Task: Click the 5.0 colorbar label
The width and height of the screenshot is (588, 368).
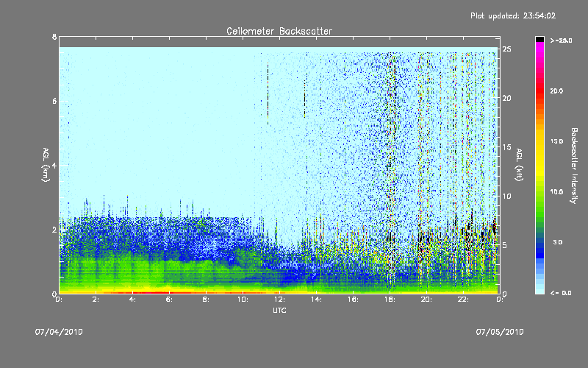Action: coord(558,242)
